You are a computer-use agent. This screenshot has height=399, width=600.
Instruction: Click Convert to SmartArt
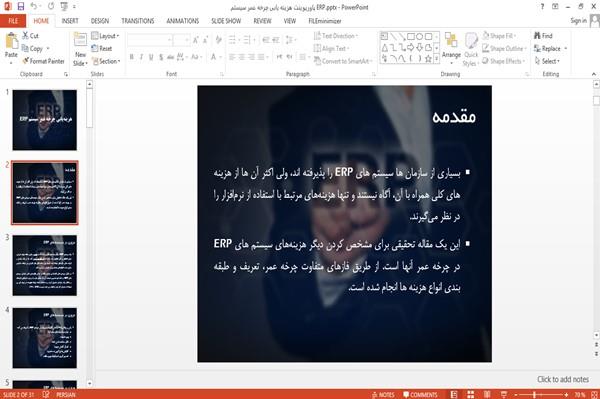tap(343, 61)
